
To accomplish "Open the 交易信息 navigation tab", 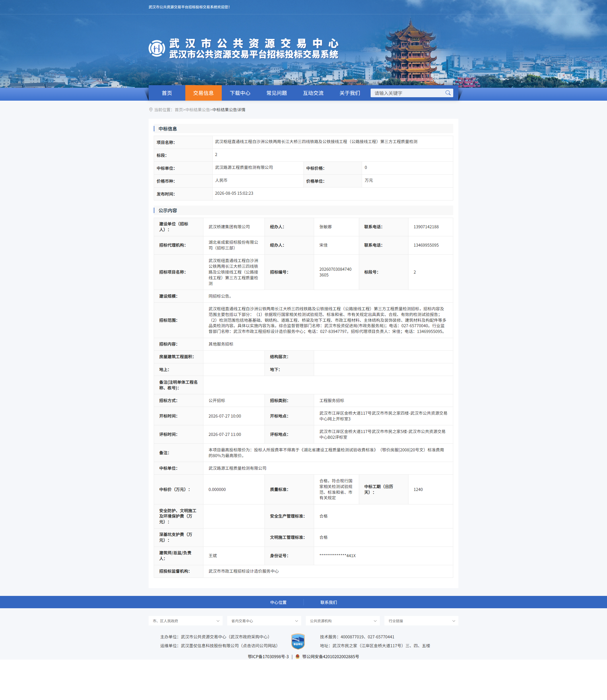I will pyautogui.click(x=203, y=93).
